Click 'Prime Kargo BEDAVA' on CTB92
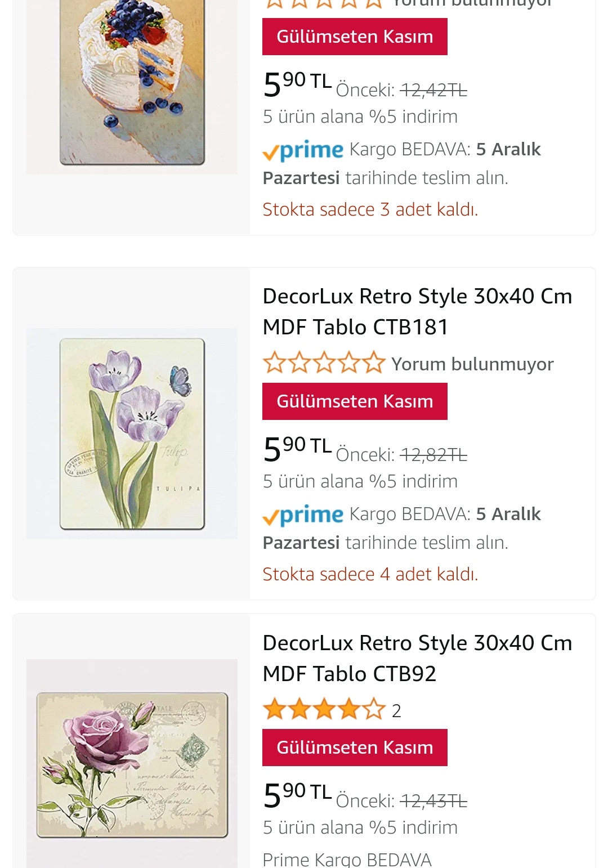 click(x=347, y=860)
